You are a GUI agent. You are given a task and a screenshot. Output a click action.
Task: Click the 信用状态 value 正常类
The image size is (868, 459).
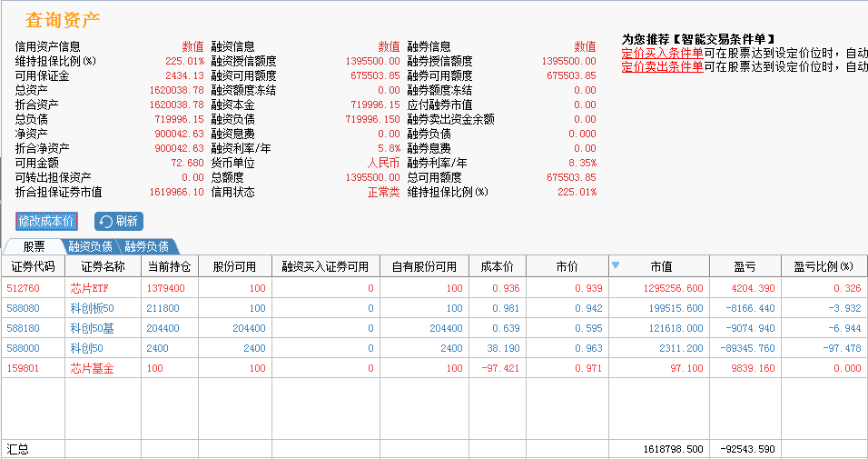pos(384,193)
